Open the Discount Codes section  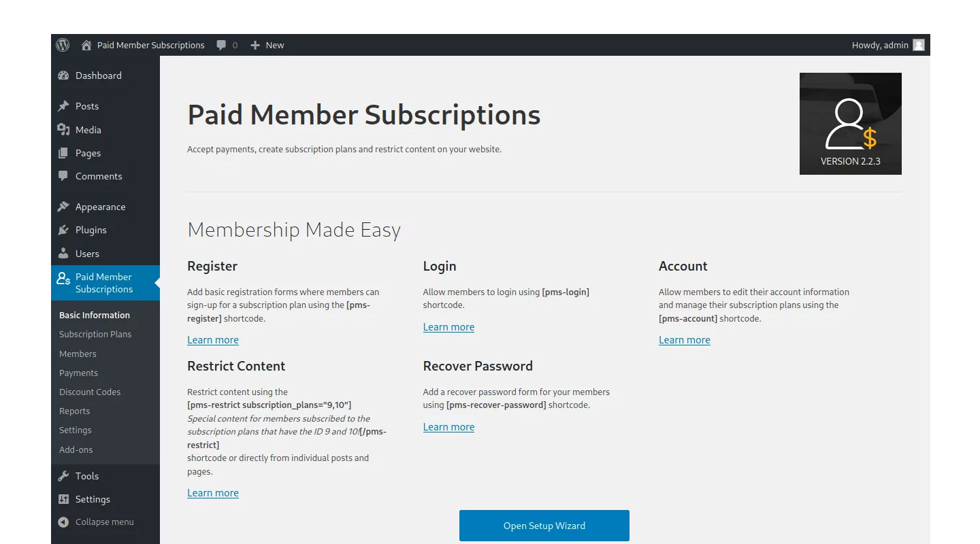[x=90, y=392]
